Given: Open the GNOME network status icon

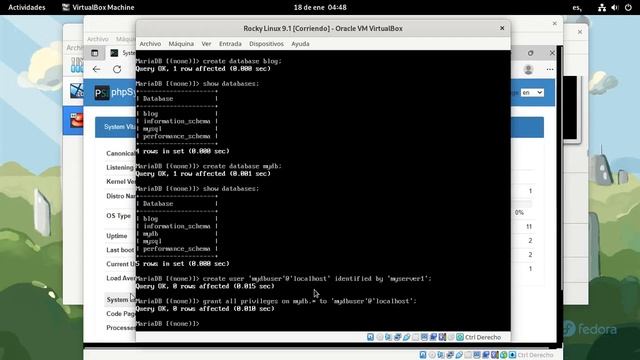Looking at the screenshot, I should click(x=602, y=7).
